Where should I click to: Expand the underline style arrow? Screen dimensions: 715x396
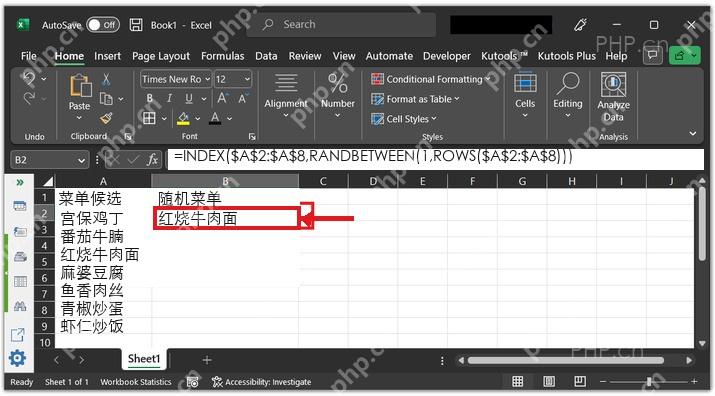point(204,99)
